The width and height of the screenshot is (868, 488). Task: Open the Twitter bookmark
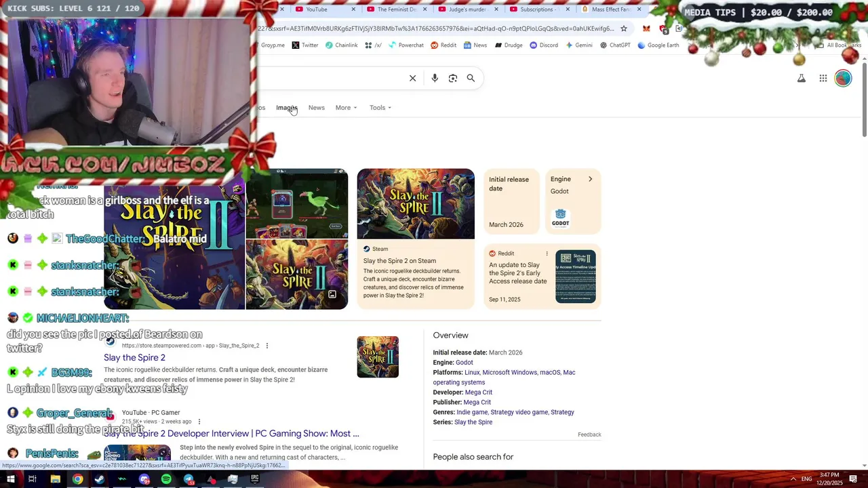pyautogui.click(x=304, y=45)
